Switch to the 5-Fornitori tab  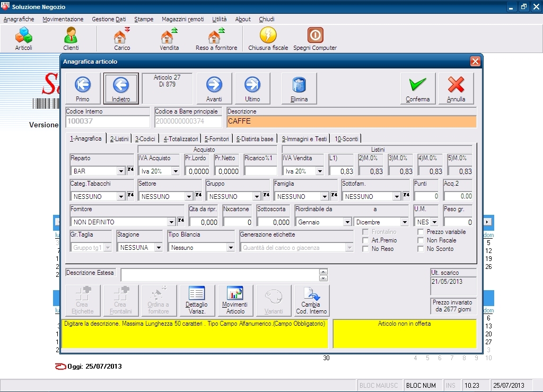tap(216, 139)
